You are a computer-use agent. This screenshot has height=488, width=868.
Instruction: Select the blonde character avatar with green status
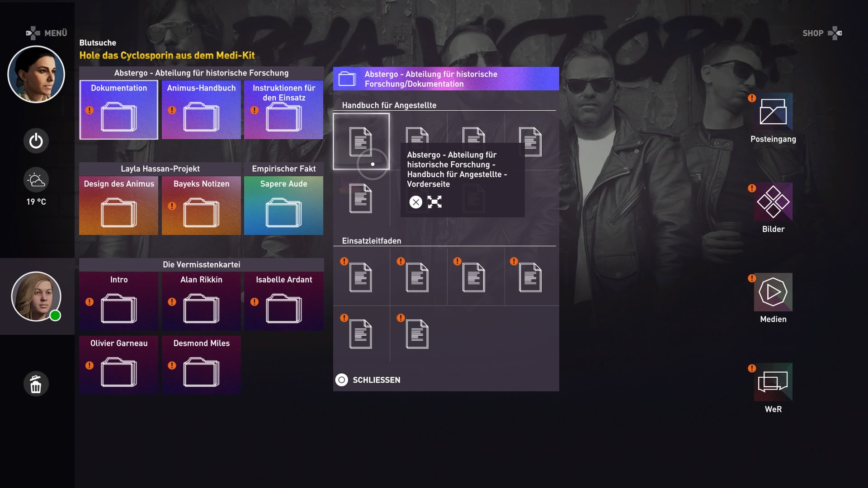point(36,296)
